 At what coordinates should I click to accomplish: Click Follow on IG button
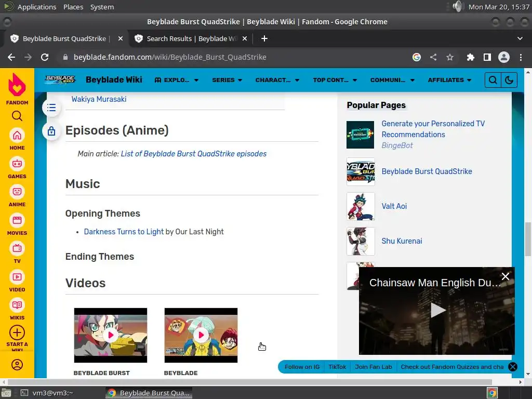click(302, 367)
